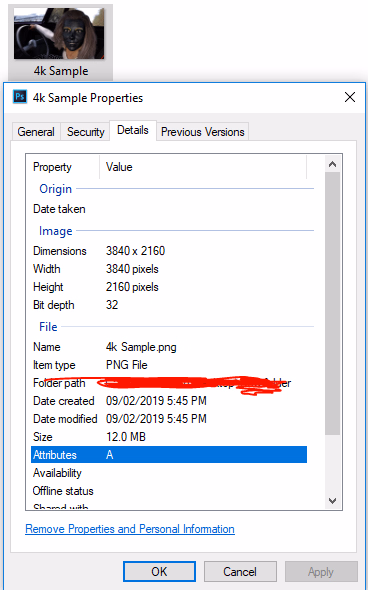The image size is (368, 590).
Task: Open the Previous Versions tab
Action: pyautogui.click(x=202, y=132)
